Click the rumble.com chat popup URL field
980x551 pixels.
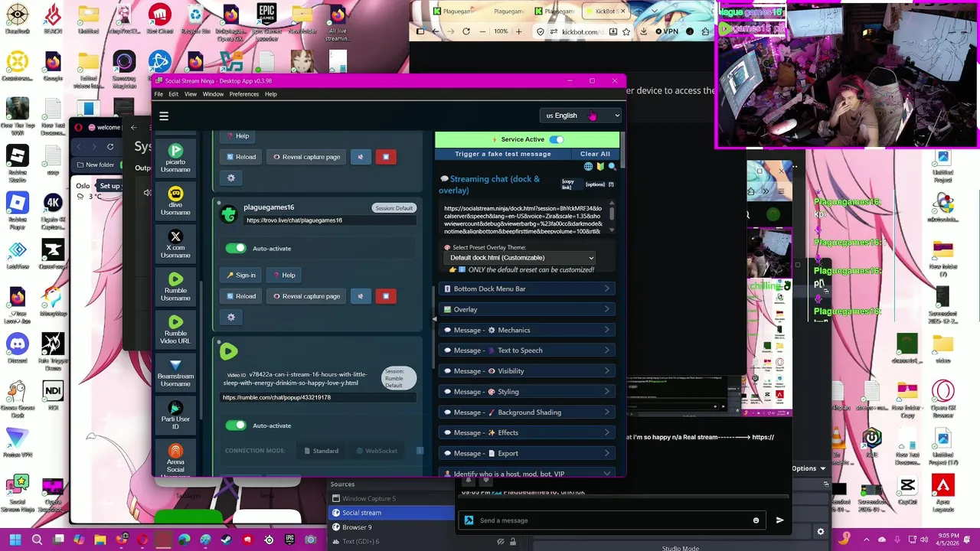pyautogui.click(x=318, y=397)
